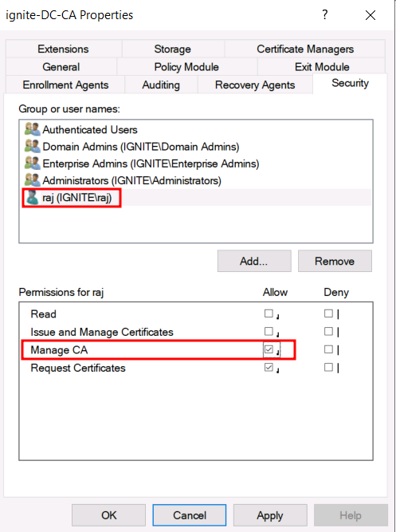
Task: Toggle Allow checkbox for Manage CA
Action: (269, 349)
